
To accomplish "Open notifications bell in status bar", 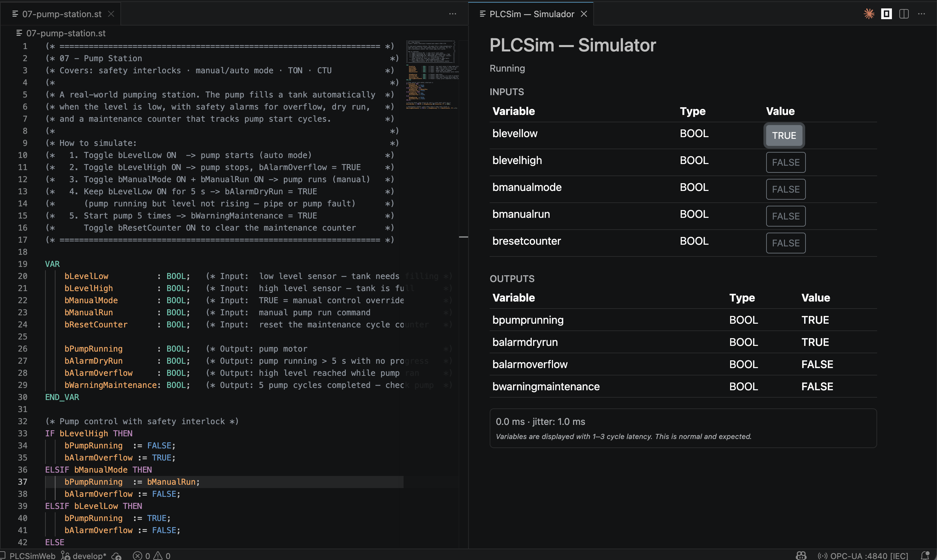I will click(x=925, y=556).
